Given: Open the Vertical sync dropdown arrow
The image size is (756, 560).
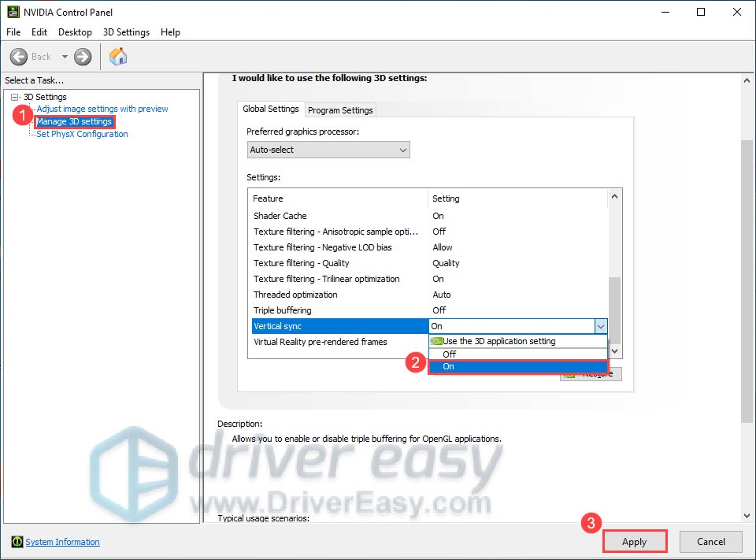Looking at the screenshot, I should [x=600, y=327].
